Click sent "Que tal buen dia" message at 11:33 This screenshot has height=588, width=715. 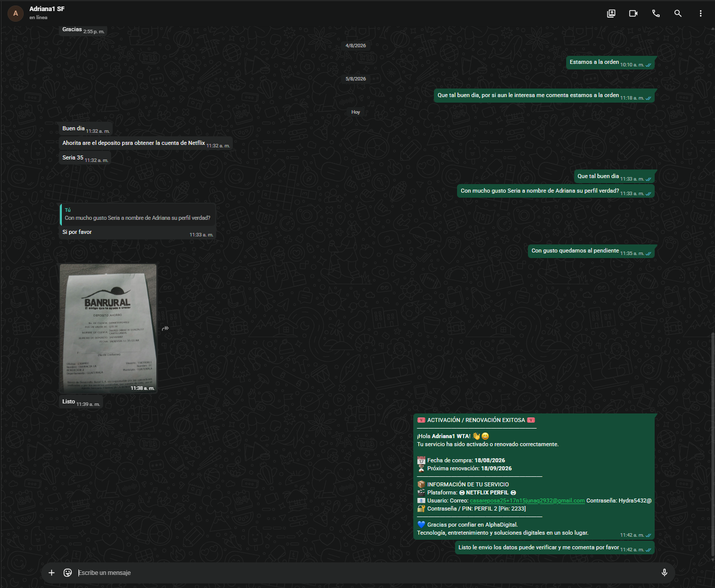click(x=614, y=177)
